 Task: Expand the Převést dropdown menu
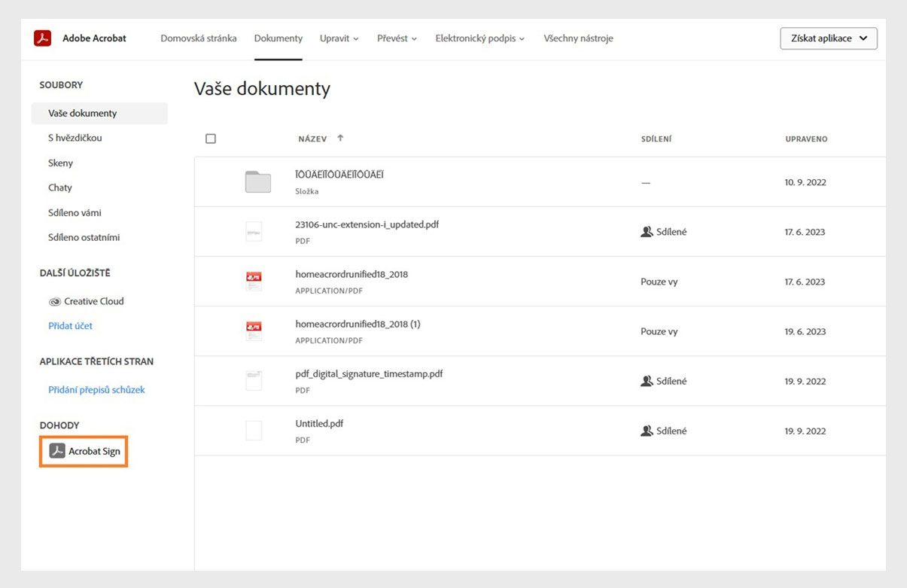(397, 38)
